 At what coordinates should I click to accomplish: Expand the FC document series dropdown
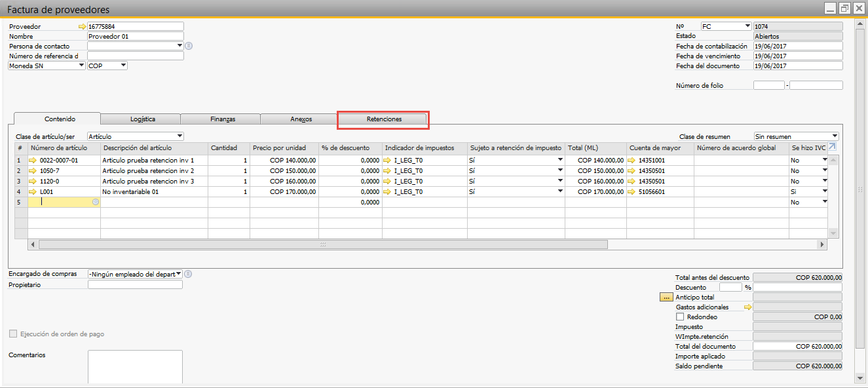tap(747, 26)
